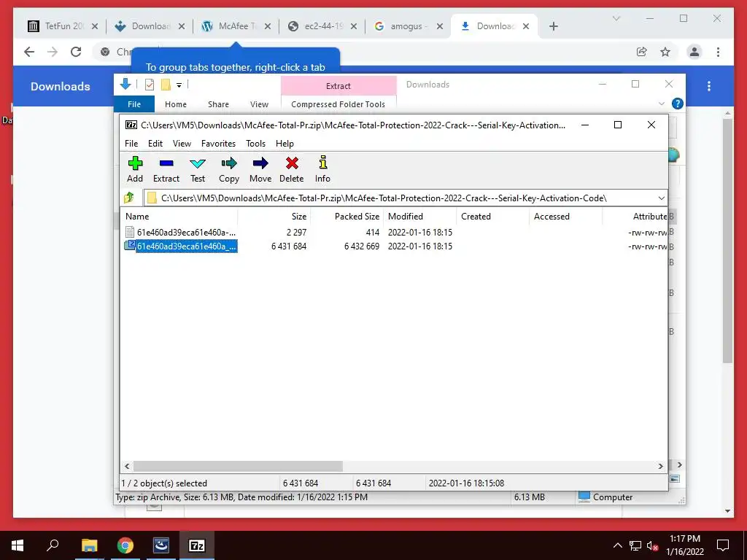
Task: Open Info for the selected file in 7-Zip
Action: click(322, 169)
